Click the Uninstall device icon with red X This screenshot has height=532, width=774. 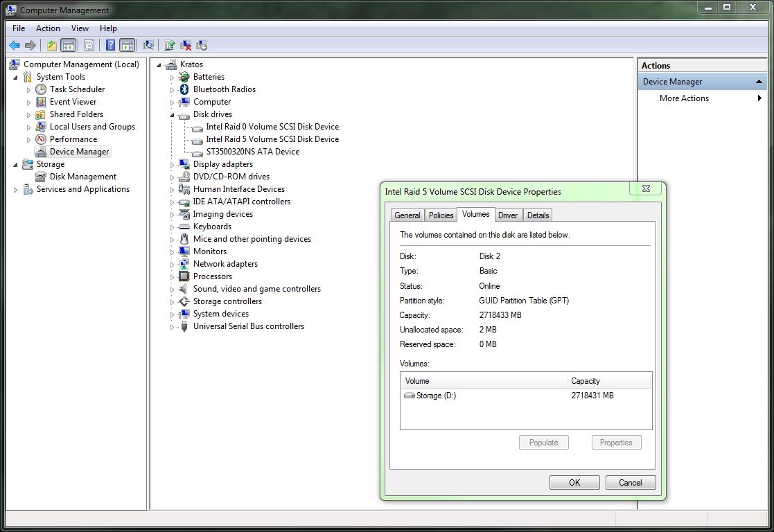point(186,46)
